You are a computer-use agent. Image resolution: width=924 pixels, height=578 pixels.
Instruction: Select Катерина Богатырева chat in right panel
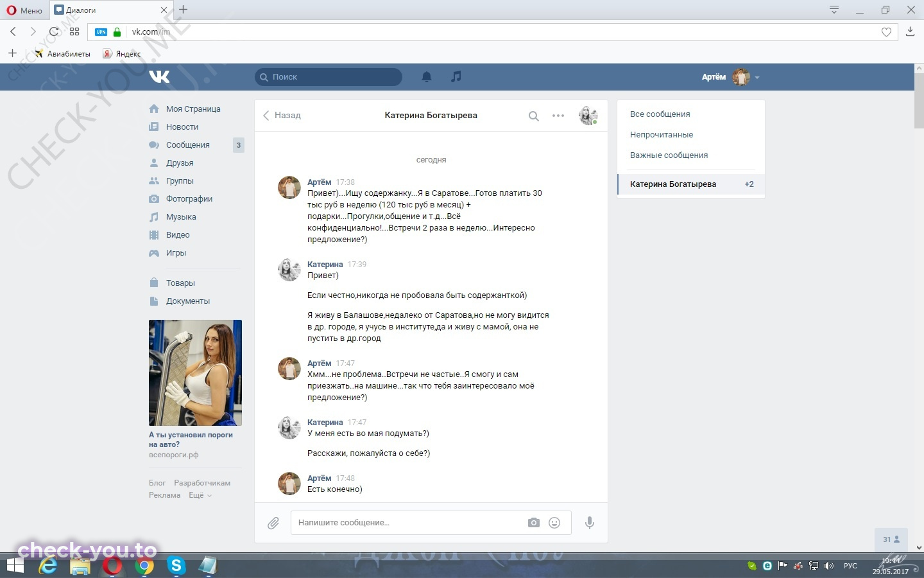click(691, 184)
